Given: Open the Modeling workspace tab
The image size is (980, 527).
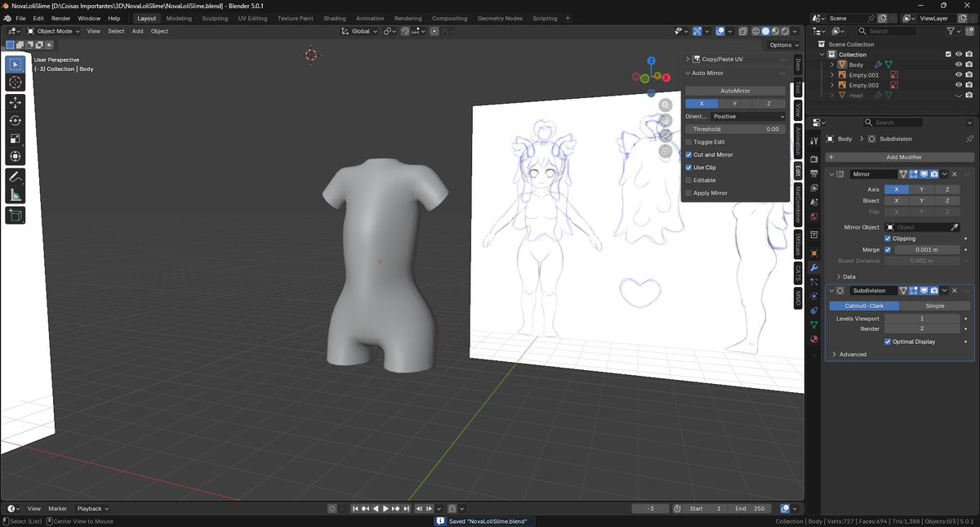Looking at the screenshot, I should pyautogui.click(x=179, y=18).
